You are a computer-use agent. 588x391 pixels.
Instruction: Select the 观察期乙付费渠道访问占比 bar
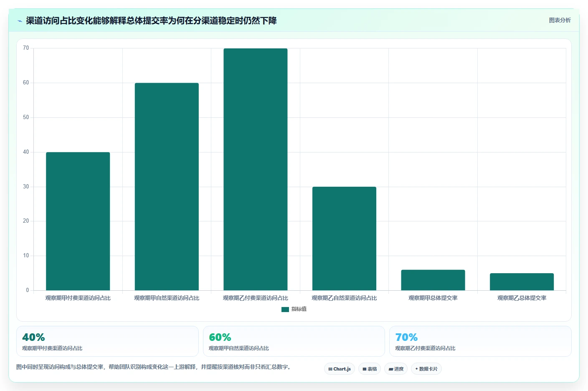[256, 169]
